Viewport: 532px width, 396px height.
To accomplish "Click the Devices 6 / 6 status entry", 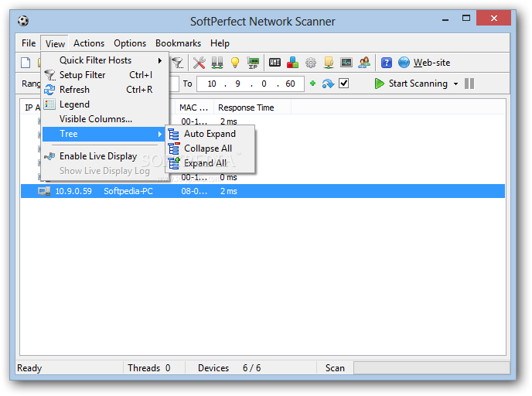I will point(230,368).
